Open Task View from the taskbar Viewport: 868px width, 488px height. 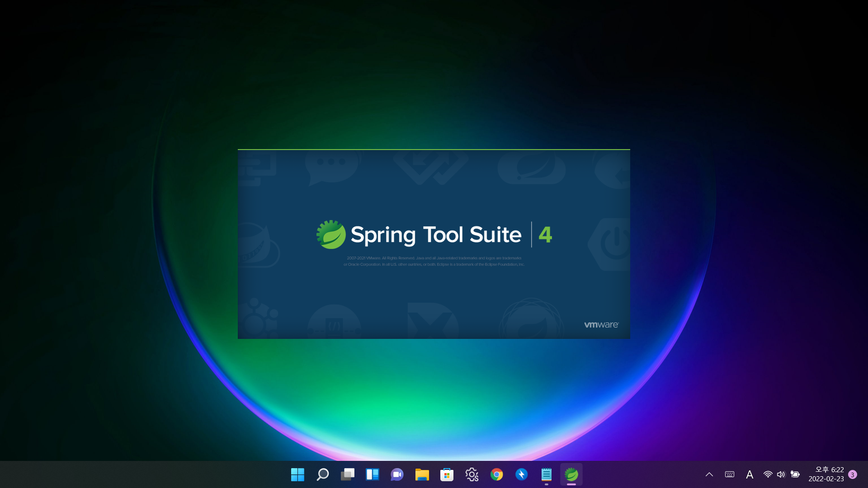tap(347, 474)
